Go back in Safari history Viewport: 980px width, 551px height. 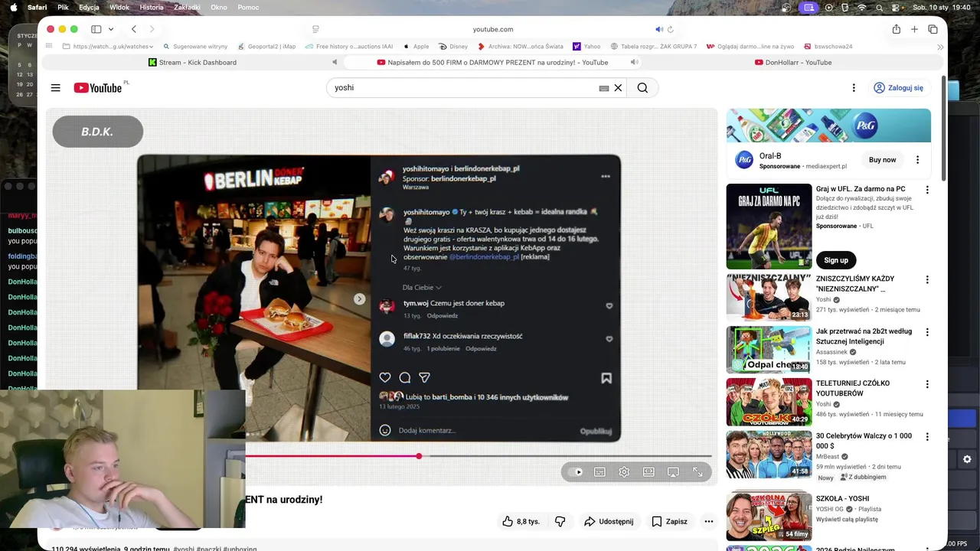point(134,29)
